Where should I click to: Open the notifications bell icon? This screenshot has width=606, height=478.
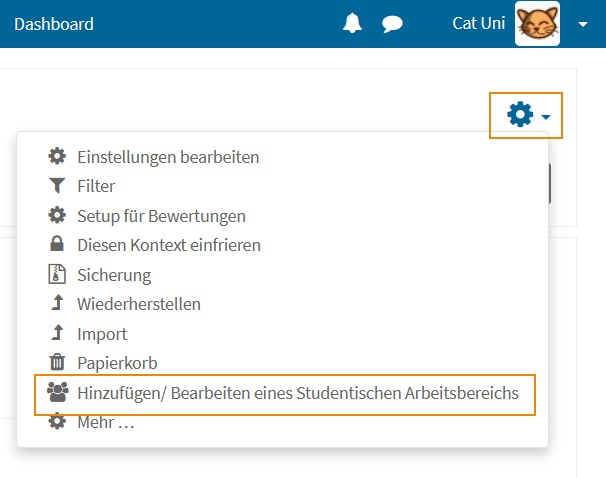click(x=352, y=23)
